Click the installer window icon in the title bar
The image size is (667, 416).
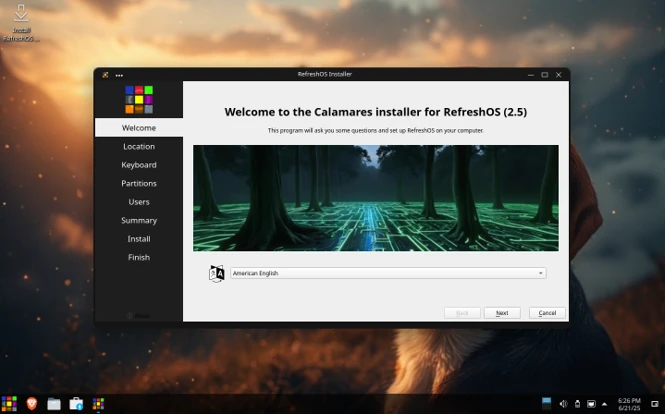coord(105,75)
